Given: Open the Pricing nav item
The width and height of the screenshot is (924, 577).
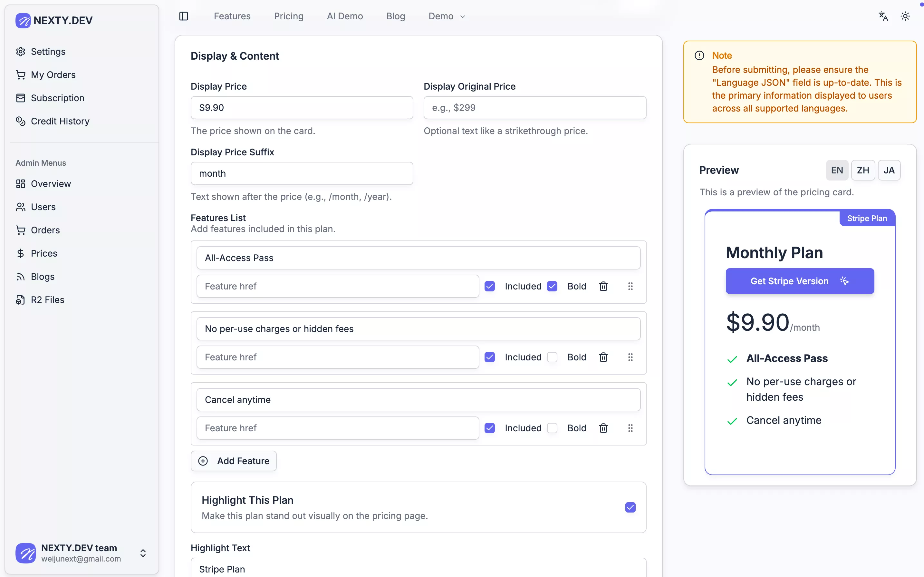Looking at the screenshot, I should [289, 16].
